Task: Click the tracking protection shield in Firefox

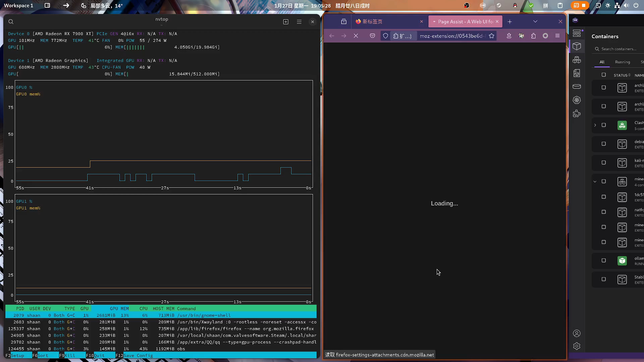Action: [x=385, y=36]
